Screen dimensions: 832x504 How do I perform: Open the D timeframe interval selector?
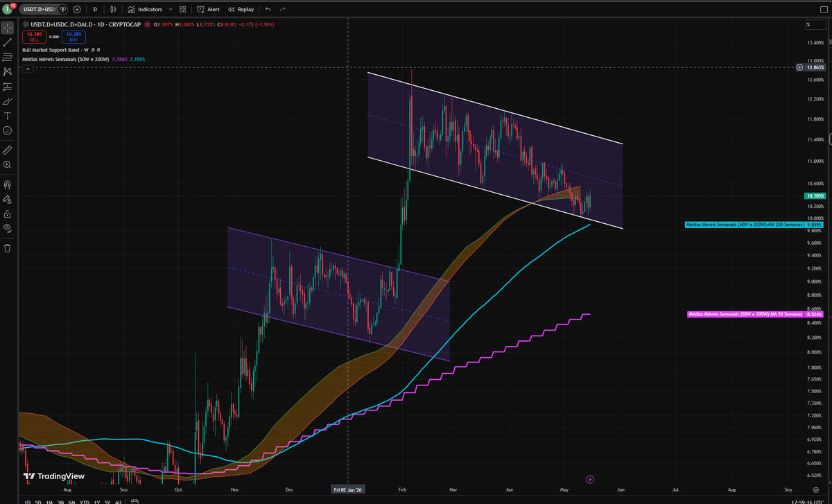click(95, 10)
